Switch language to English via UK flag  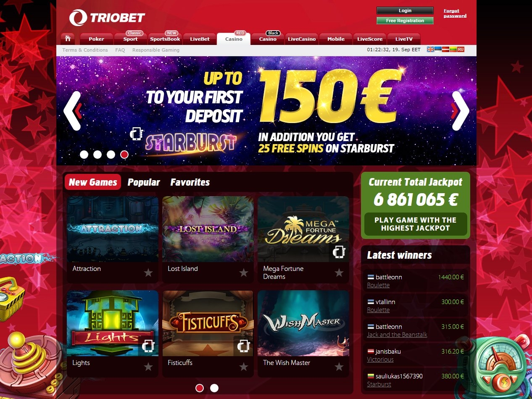pos(430,50)
